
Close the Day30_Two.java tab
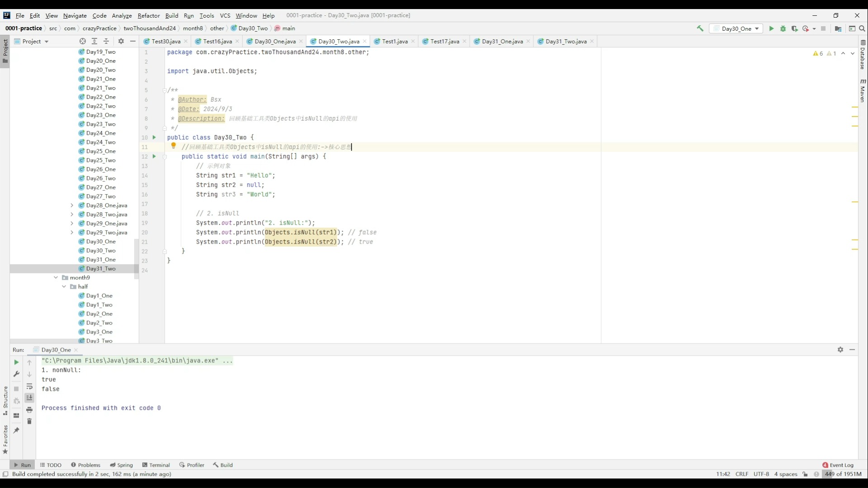coord(365,41)
